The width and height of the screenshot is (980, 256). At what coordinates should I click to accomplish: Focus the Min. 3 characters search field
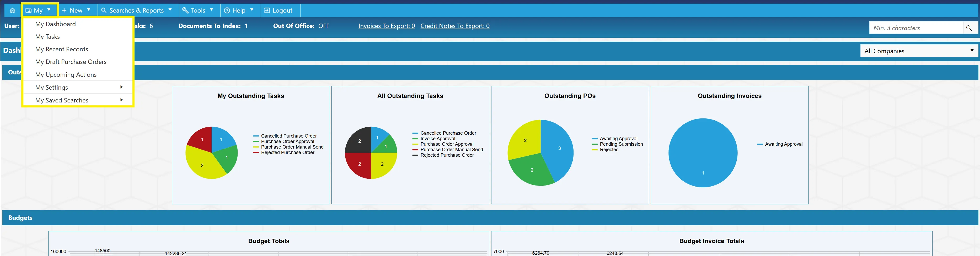coord(917,28)
